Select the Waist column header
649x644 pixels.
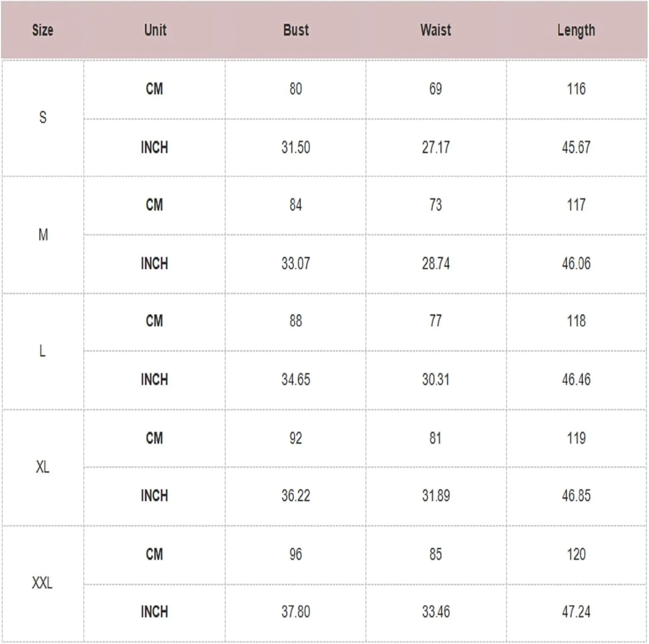[x=436, y=30]
